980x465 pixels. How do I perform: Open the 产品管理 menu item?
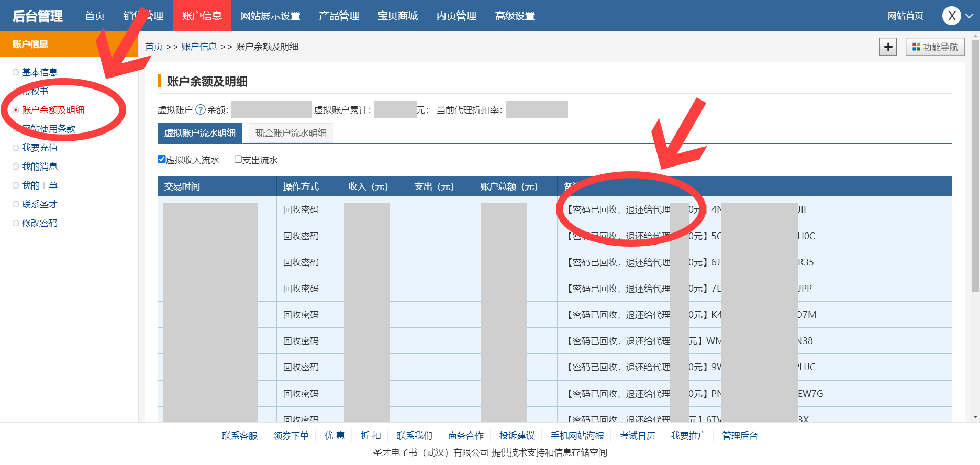339,16
